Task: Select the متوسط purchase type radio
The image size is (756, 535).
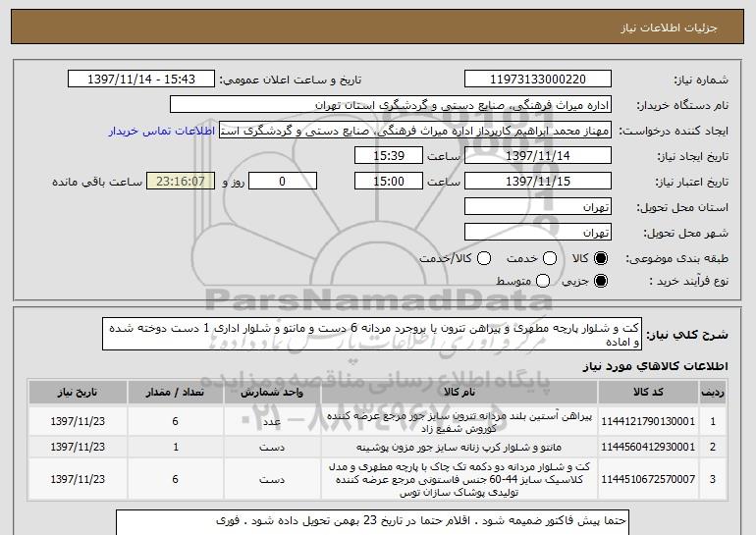Action: (543, 281)
